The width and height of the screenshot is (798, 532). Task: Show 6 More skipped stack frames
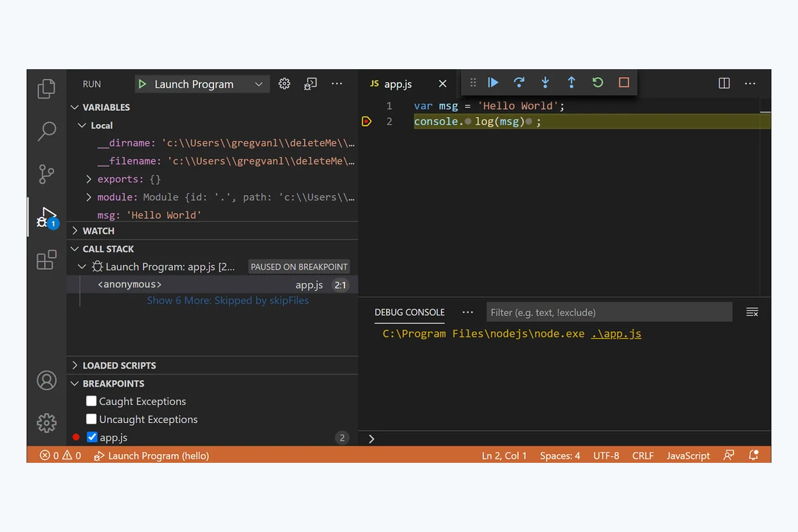(x=227, y=301)
